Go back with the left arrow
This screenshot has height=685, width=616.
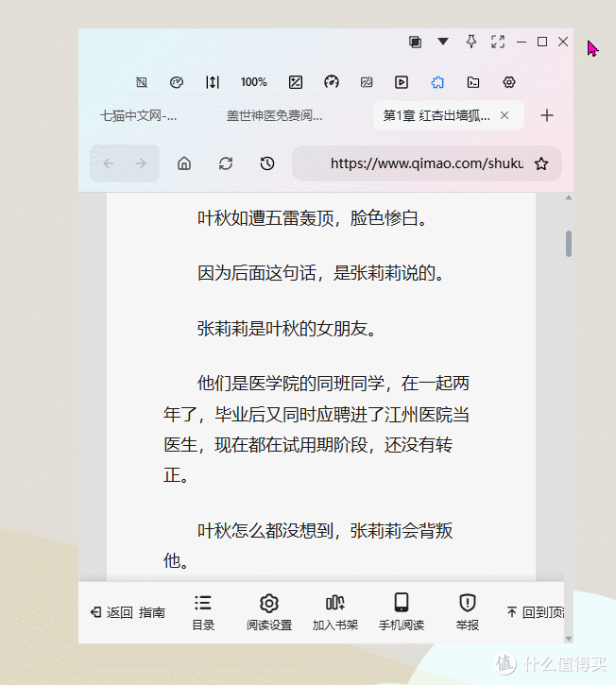coord(109,163)
